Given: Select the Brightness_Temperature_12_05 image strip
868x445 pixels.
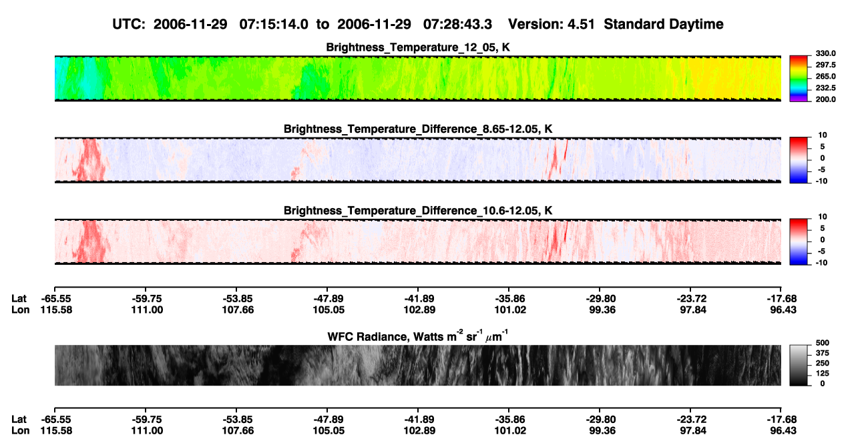Looking at the screenshot, I should coord(417,78).
